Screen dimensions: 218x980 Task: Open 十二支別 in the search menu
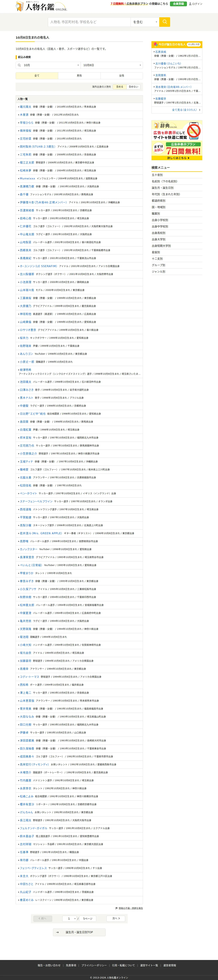pyautogui.click(x=157, y=259)
